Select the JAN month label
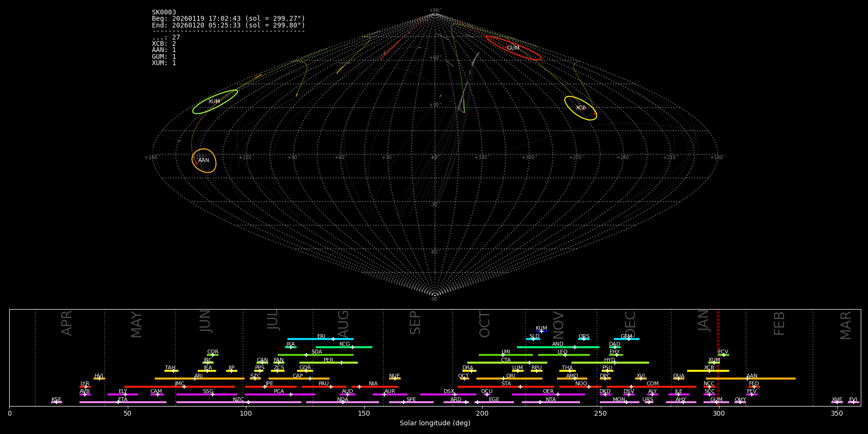The image size is (868, 434). (704, 320)
